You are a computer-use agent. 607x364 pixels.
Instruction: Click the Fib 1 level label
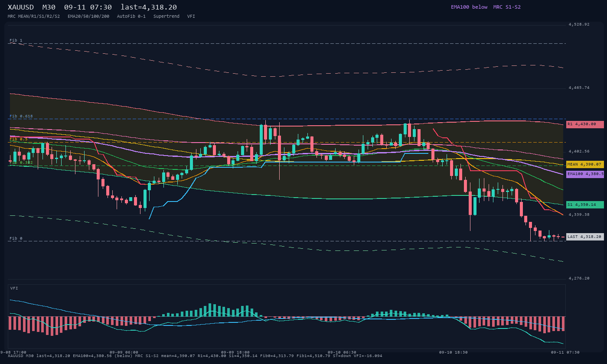point(16,40)
